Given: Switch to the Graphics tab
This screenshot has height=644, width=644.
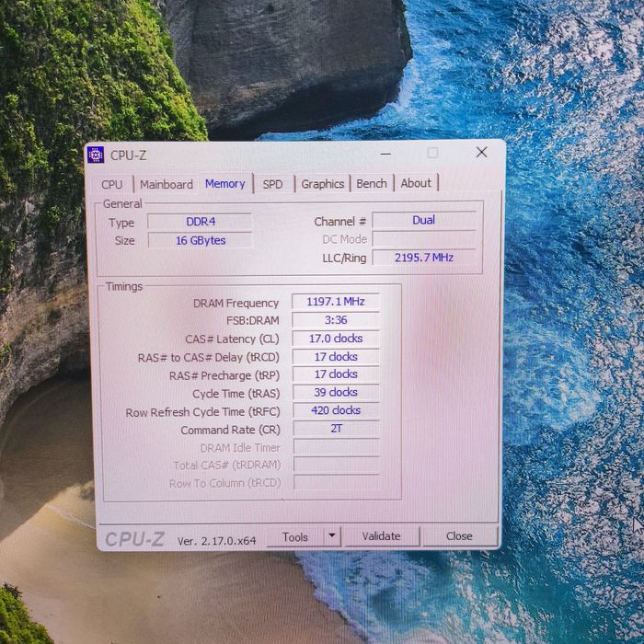Looking at the screenshot, I should (322, 184).
